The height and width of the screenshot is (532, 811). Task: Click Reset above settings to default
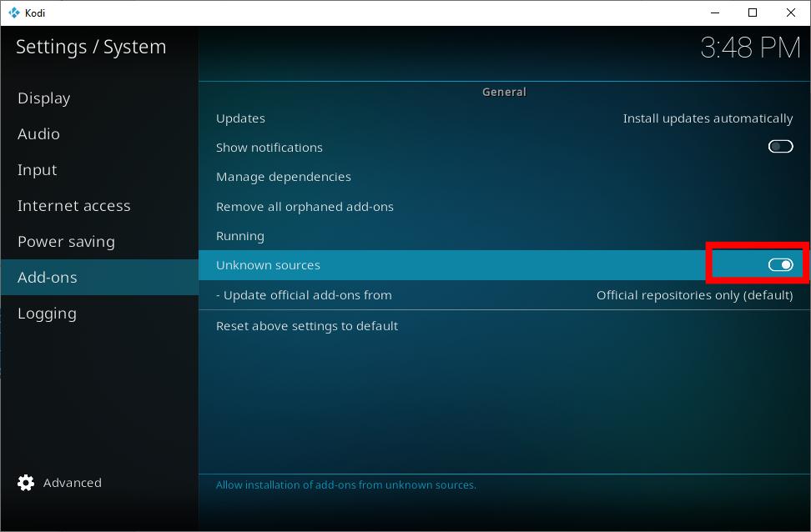pyautogui.click(x=504, y=326)
